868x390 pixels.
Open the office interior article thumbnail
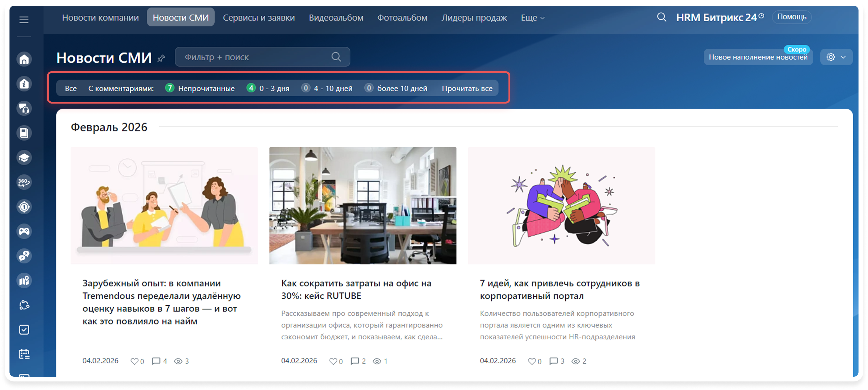click(x=363, y=205)
